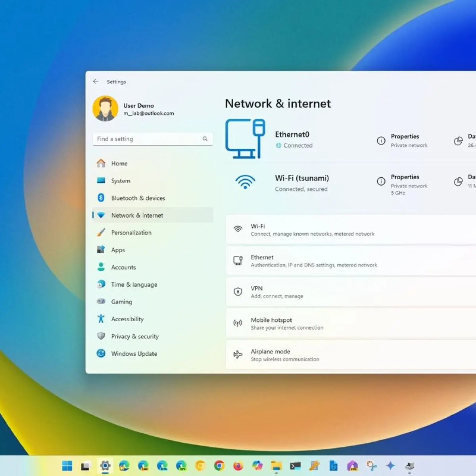476x476 pixels.
Task: Launch Microsoft Edge Canary from taskbar
Action: pos(143,466)
